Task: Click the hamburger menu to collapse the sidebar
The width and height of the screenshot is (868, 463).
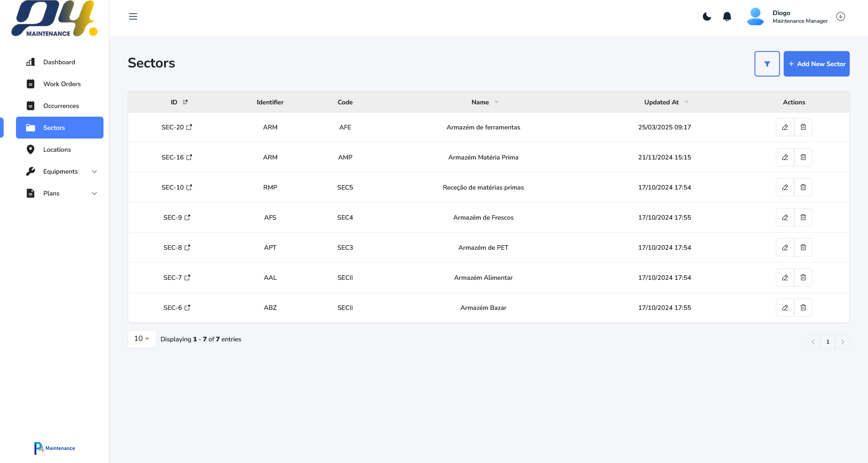Action: click(133, 17)
